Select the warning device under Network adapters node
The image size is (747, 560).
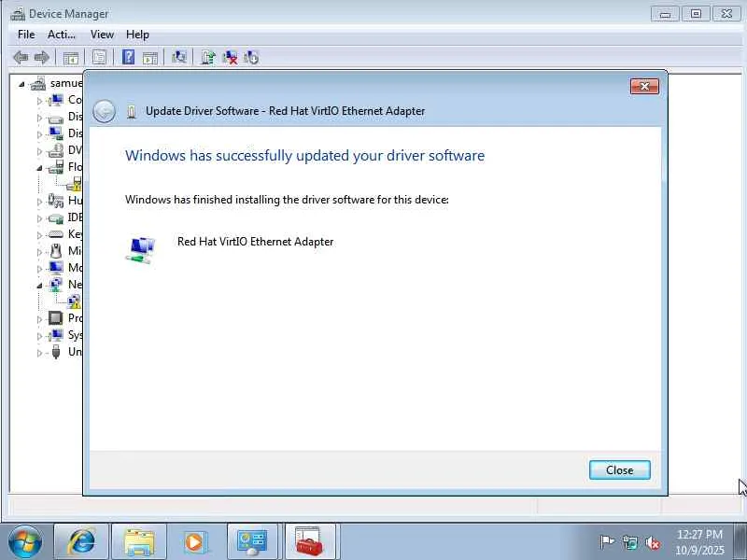(x=75, y=301)
